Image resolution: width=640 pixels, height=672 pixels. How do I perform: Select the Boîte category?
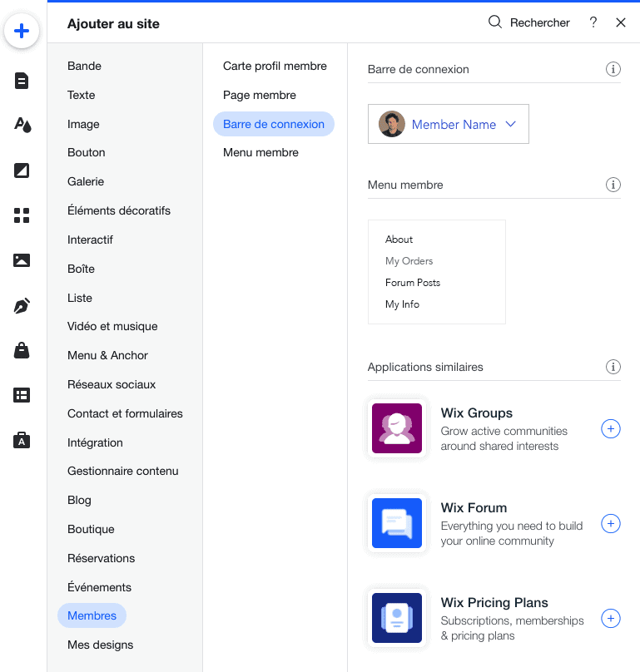[81, 269]
